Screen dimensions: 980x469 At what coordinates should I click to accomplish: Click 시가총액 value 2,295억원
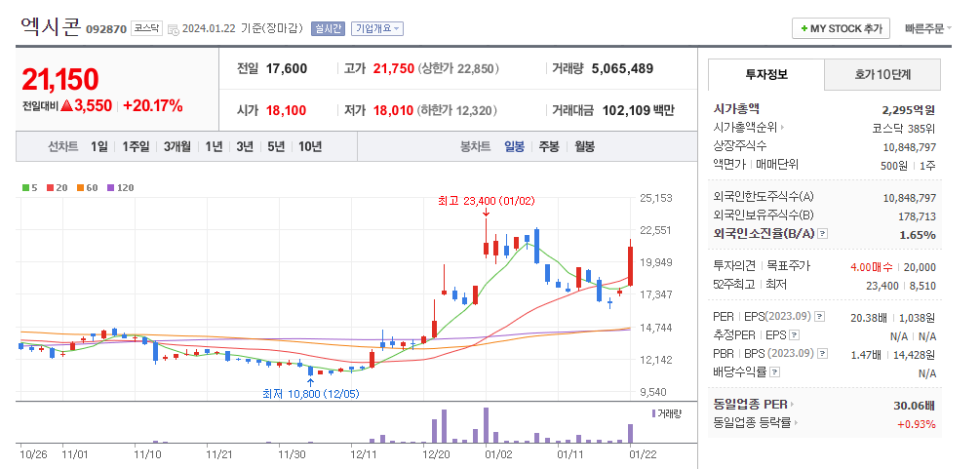(x=909, y=110)
